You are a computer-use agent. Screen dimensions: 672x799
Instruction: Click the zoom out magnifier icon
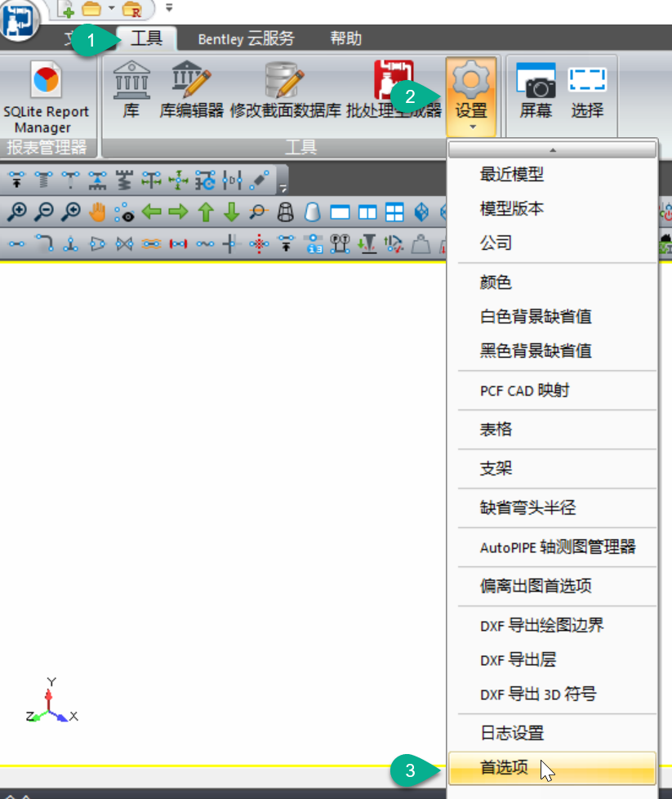[44, 212]
